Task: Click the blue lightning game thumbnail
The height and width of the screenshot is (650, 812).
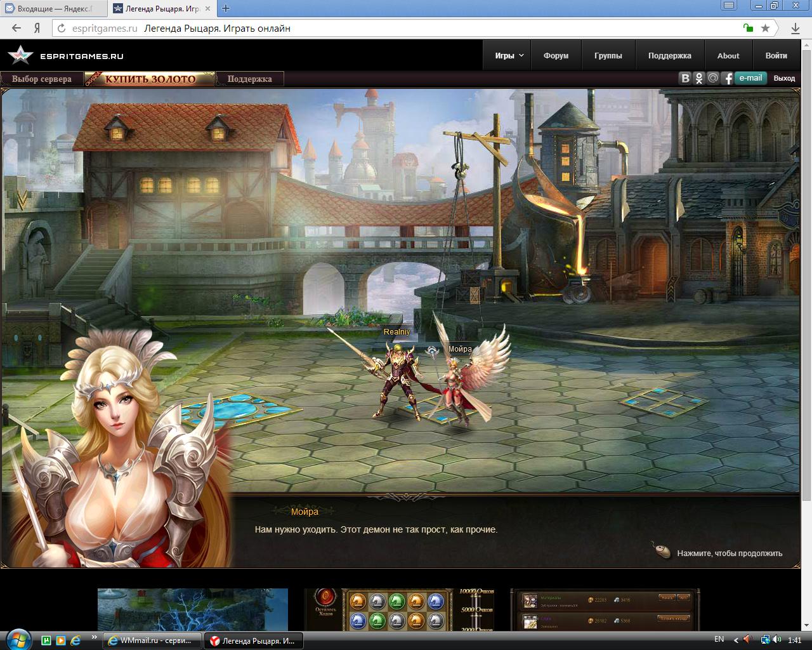Action: pos(192,609)
